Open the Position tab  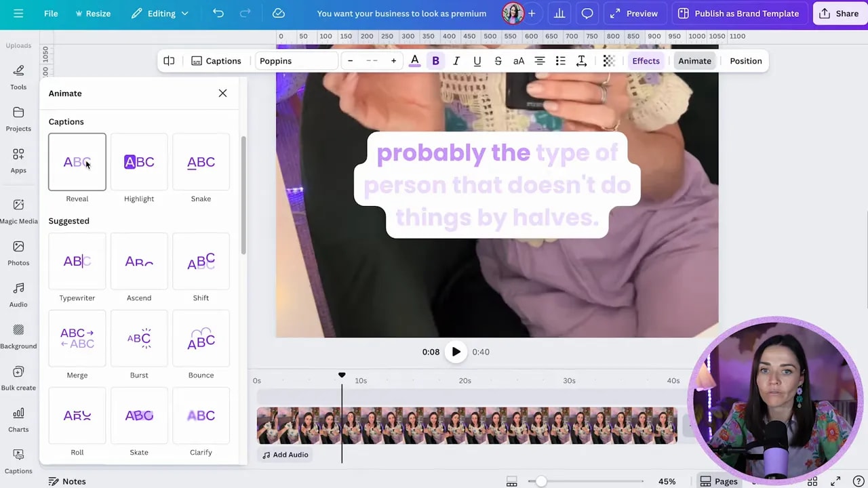(746, 61)
